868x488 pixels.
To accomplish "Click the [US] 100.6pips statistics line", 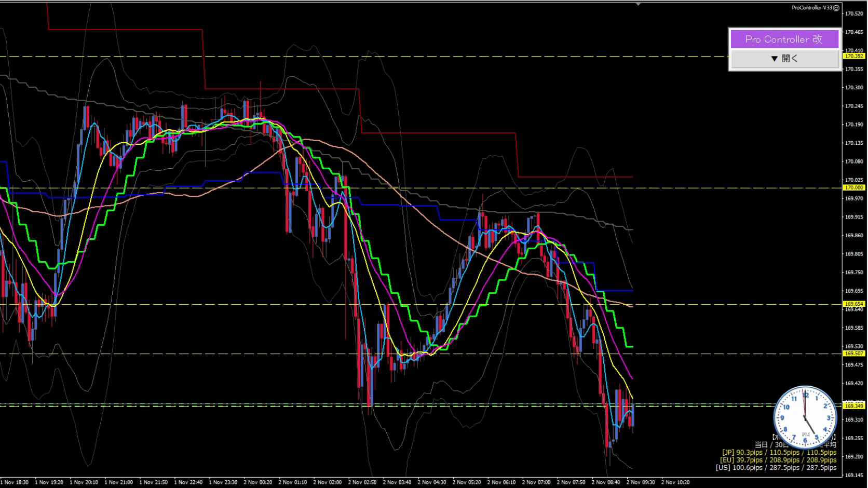I will coord(776,468).
